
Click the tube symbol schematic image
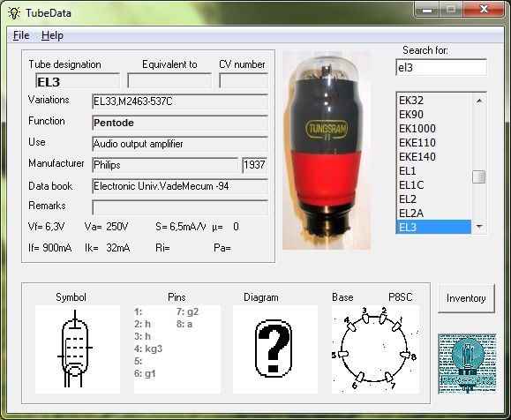pos(78,349)
